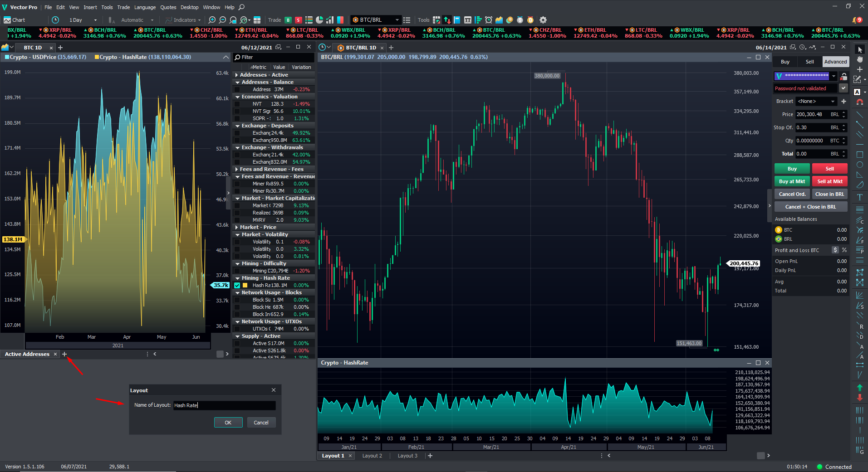Click the password validate checkmark box
This screenshot has width=868, height=472.
pos(843,88)
